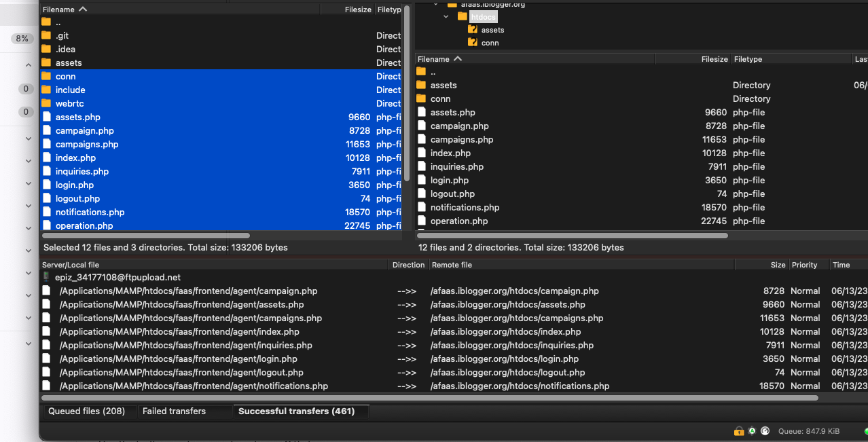Click the remote file list horizontal scrollbar

click(x=572, y=236)
